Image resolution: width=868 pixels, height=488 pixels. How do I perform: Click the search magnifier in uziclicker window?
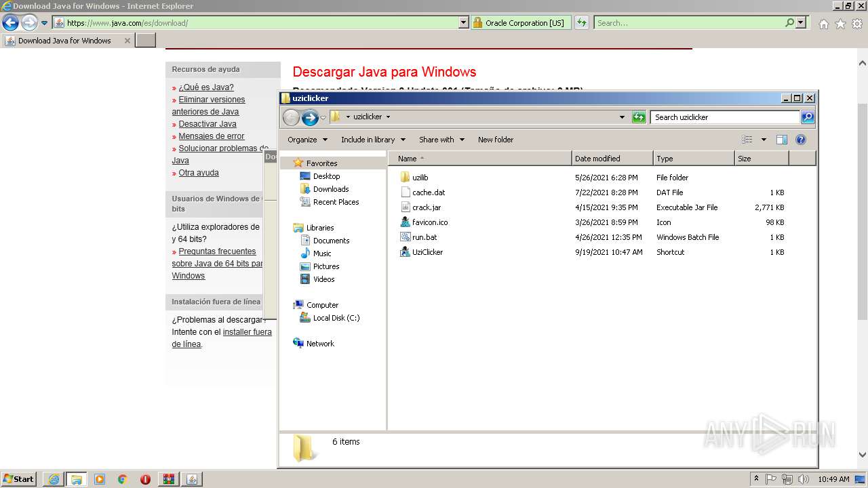[x=807, y=117]
